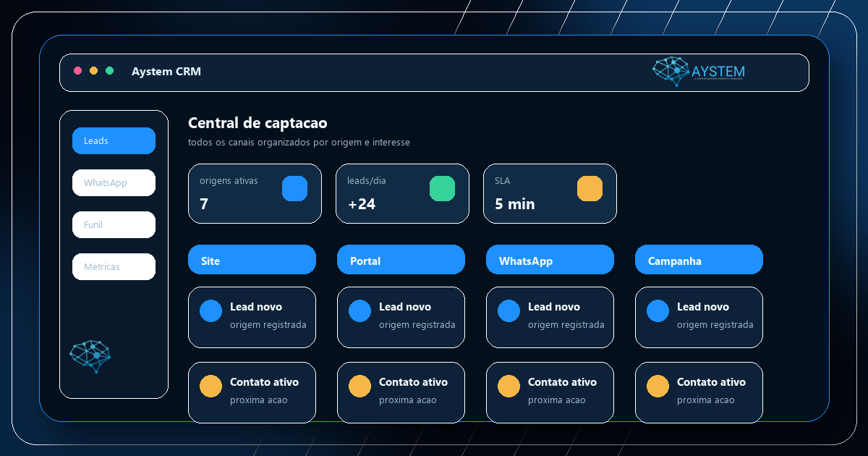
Task: Open Contato ativo text under Site
Action: coord(264,382)
